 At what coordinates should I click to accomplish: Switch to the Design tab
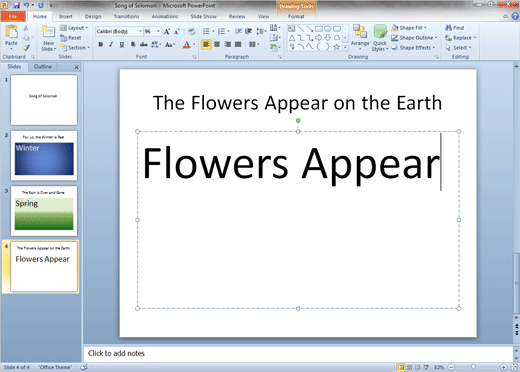point(93,16)
